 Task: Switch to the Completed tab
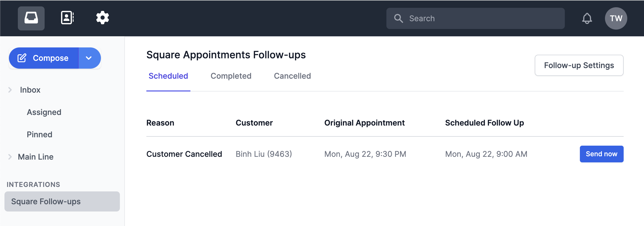click(x=231, y=76)
